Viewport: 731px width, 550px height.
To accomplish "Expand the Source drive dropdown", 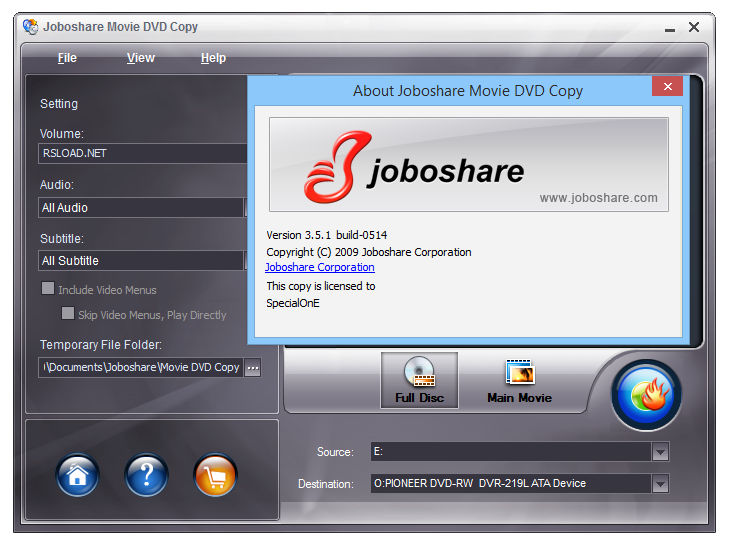I will pos(660,452).
